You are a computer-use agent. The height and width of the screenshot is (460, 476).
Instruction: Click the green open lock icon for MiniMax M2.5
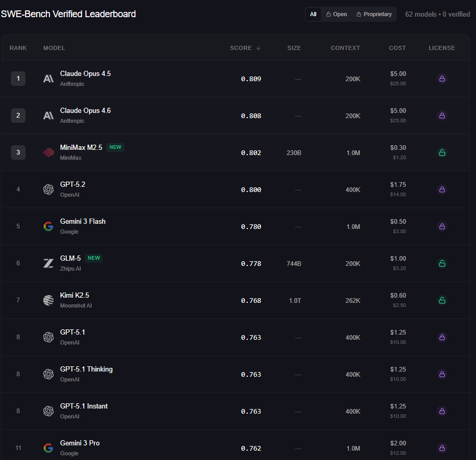pos(442,152)
